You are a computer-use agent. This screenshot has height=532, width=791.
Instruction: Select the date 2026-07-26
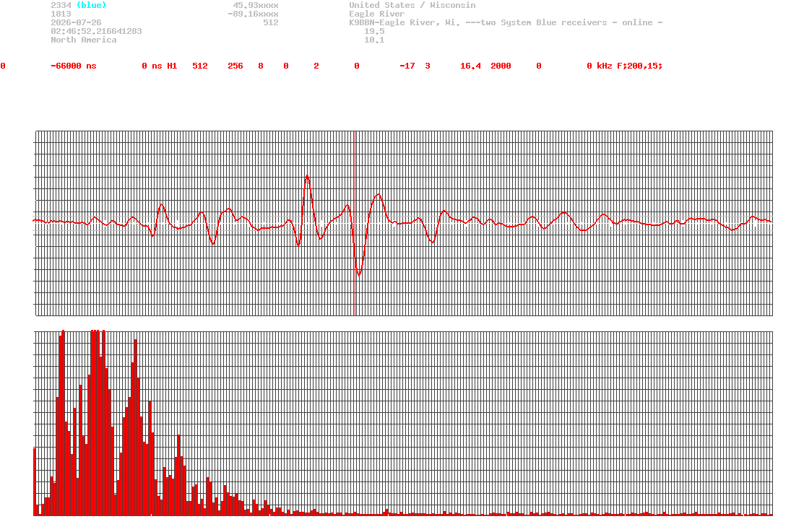[x=76, y=22]
